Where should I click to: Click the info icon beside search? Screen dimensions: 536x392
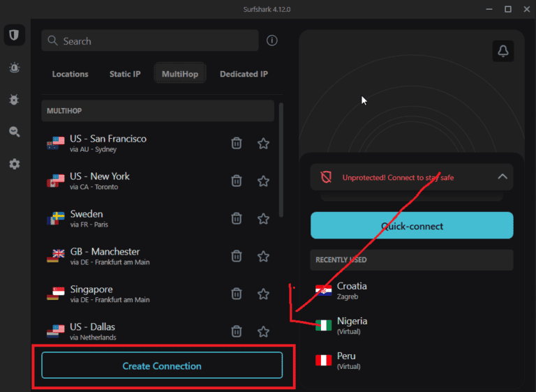[272, 40]
